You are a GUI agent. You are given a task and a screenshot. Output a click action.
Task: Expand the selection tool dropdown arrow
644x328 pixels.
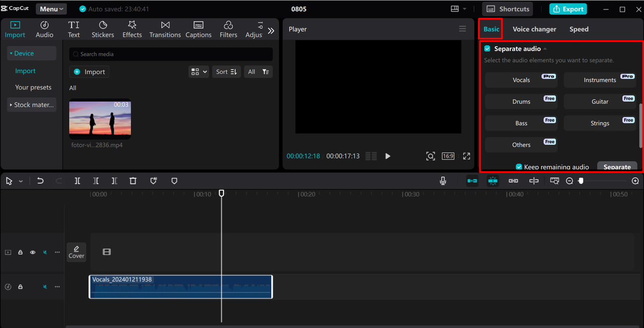click(21, 181)
